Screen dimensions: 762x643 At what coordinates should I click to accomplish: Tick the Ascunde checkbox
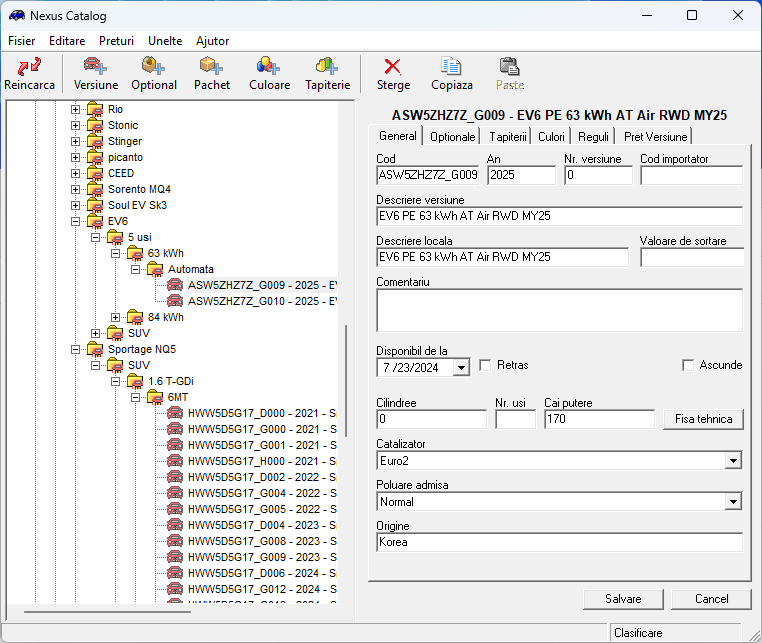(x=688, y=365)
